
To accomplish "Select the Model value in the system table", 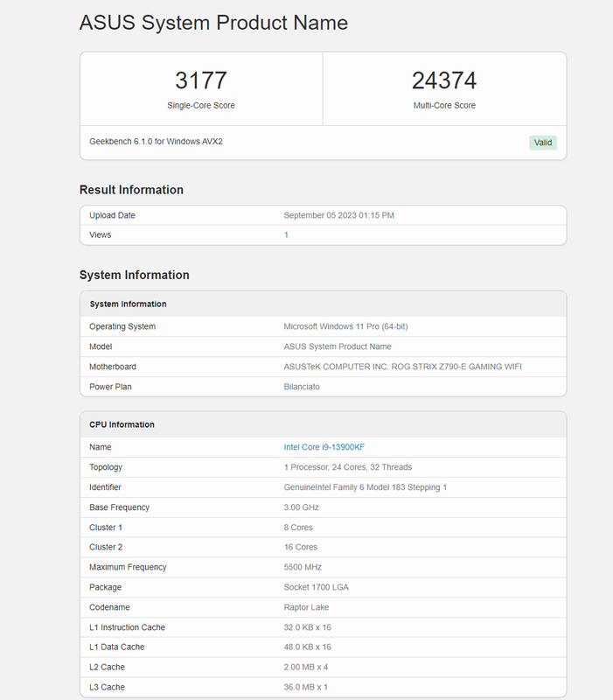I will [x=338, y=346].
